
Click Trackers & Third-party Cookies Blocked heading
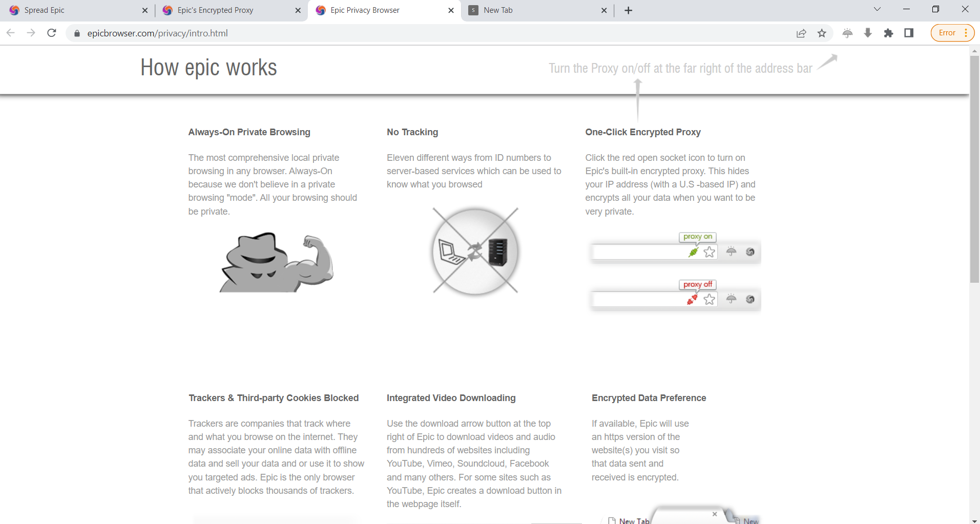coord(274,398)
